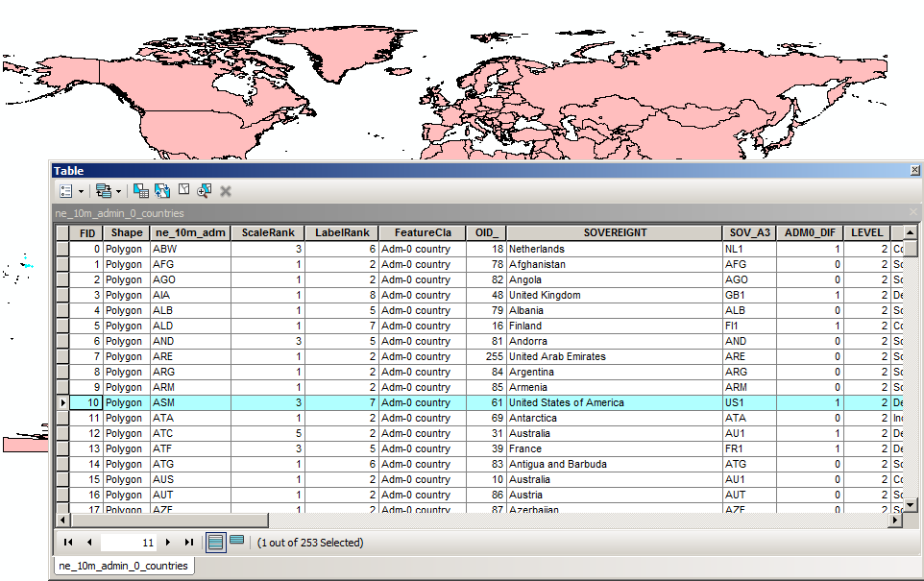The image size is (924, 581).
Task: Click the Related Tables icon
Action: click(x=104, y=190)
